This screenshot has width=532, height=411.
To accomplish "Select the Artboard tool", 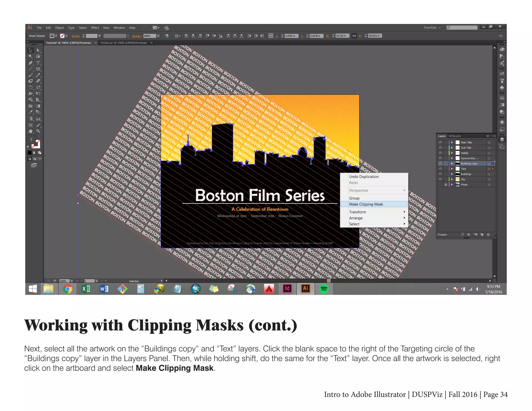I will pos(31,125).
